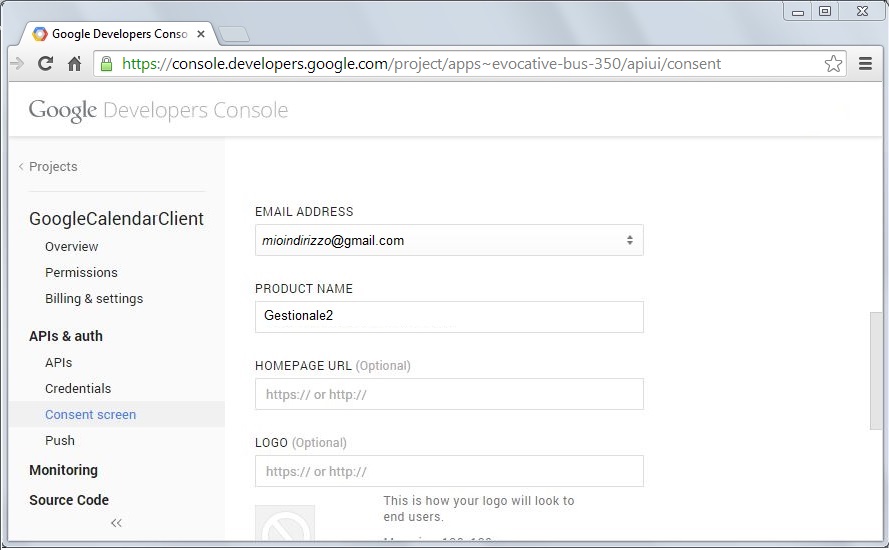The height and width of the screenshot is (550, 889).
Task: Close the Google Developers Console tab
Action: pyautogui.click(x=201, y=34)
